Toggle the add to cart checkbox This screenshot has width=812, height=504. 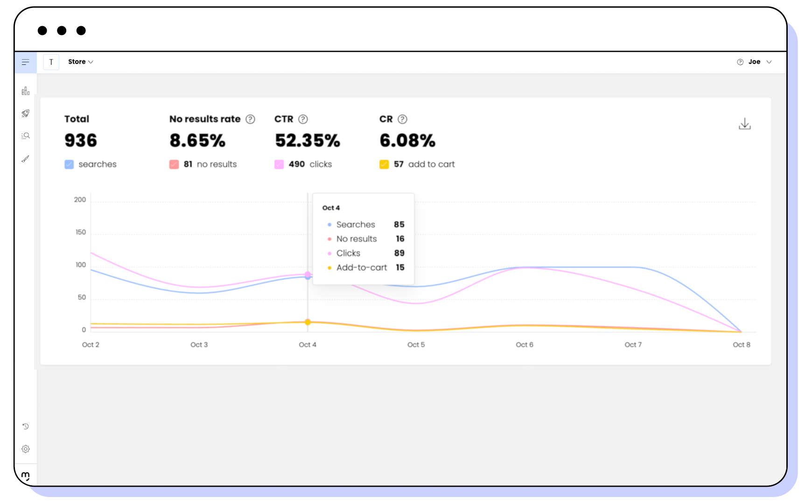coord(384,164)
